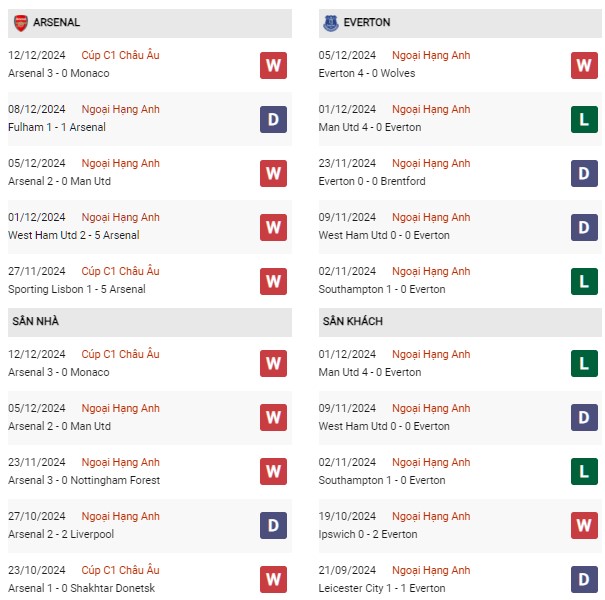Click the ARSENAL team header title
The width and height of the screenshot is (605, 600).
(56, 22)
